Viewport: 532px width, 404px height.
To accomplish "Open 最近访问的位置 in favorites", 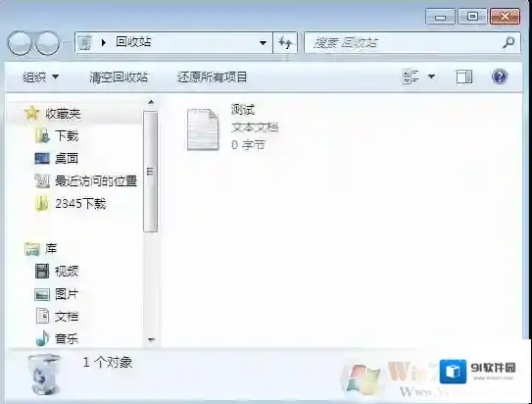I will coord(96,181).
